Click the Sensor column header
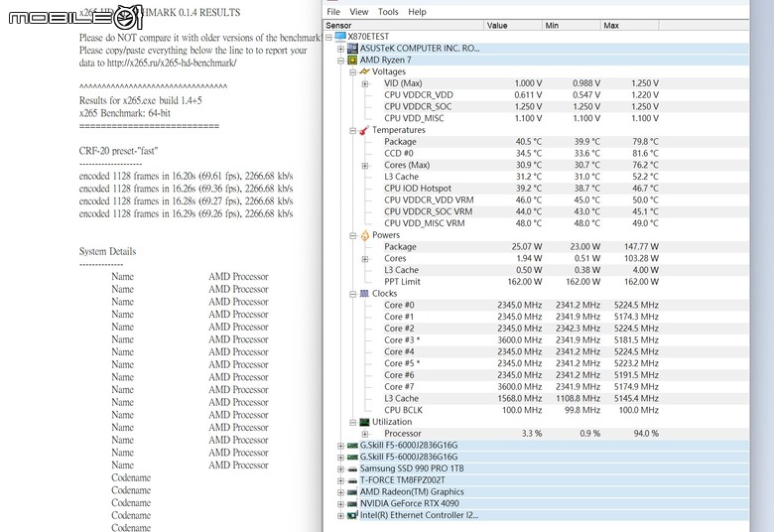The width and height of the screenshot is (774, 532). (x=404, y=25)
